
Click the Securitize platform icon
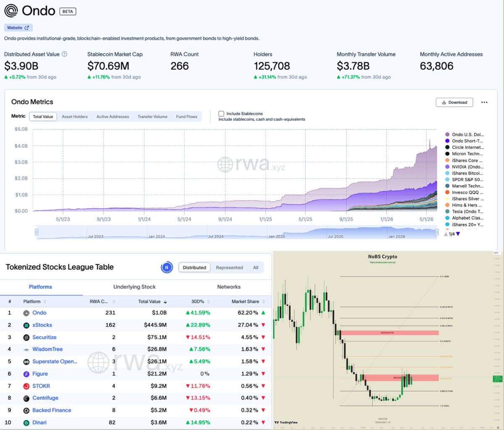(26, 337)
